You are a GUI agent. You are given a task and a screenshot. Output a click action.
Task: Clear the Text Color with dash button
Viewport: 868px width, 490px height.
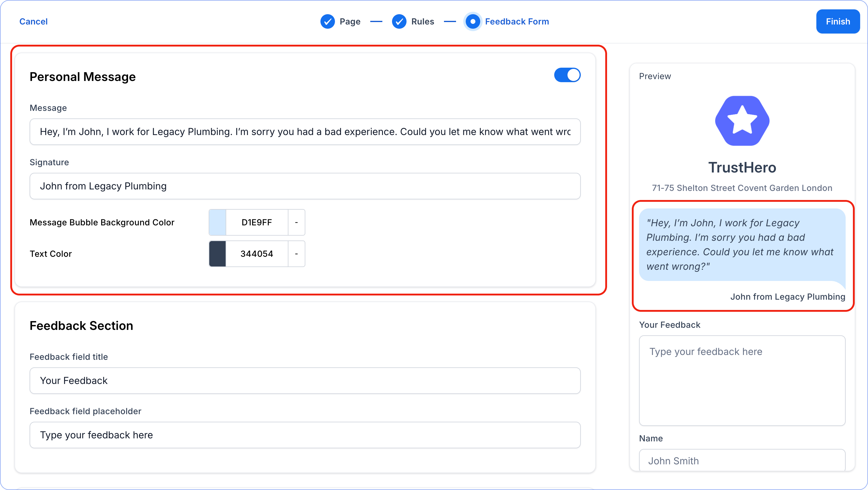[x=296, y=254]
